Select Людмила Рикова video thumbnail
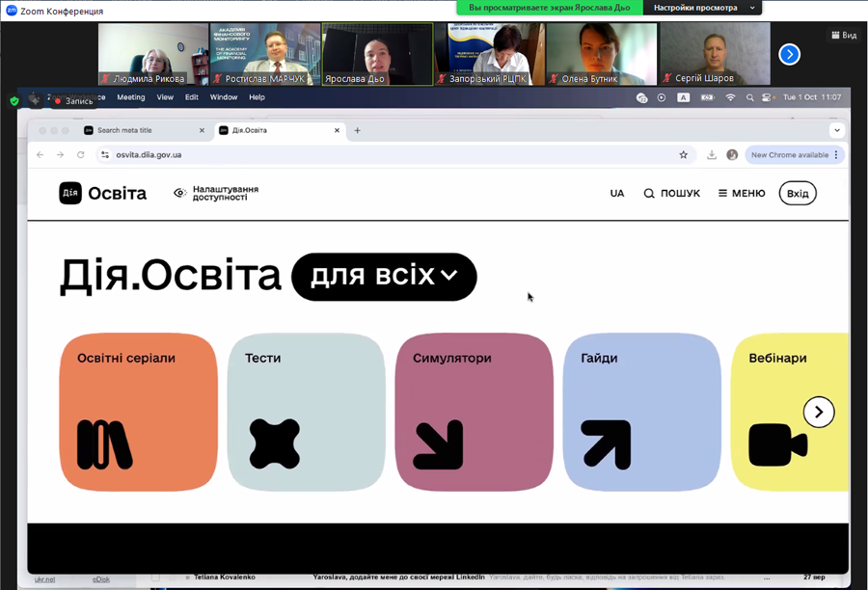The image size is (868, 590). (153, 54)
